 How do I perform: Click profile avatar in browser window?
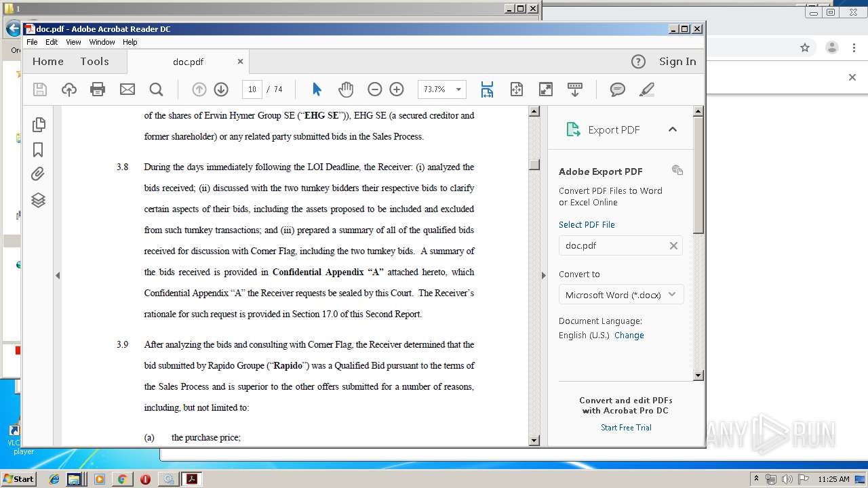click(x=831, y=47)
